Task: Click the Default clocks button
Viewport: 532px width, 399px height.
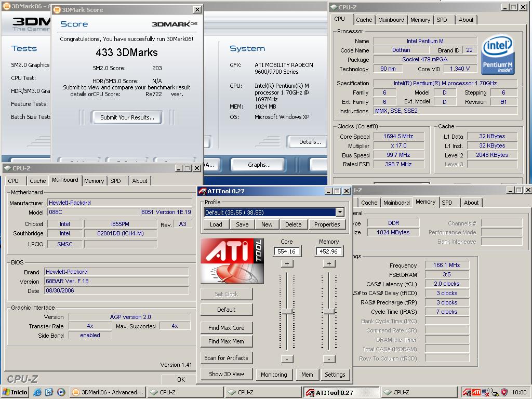Action: pyautogui.click(x=227, y=310)
